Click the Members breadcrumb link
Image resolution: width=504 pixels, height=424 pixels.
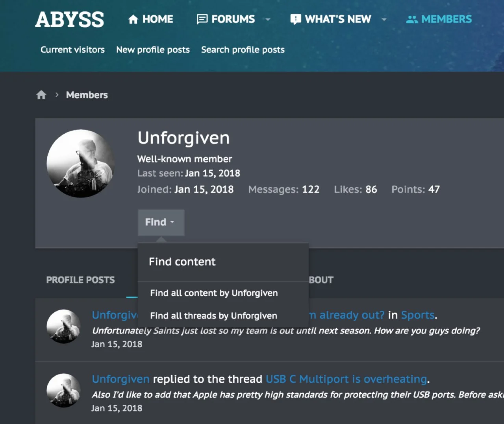[87, 95]
